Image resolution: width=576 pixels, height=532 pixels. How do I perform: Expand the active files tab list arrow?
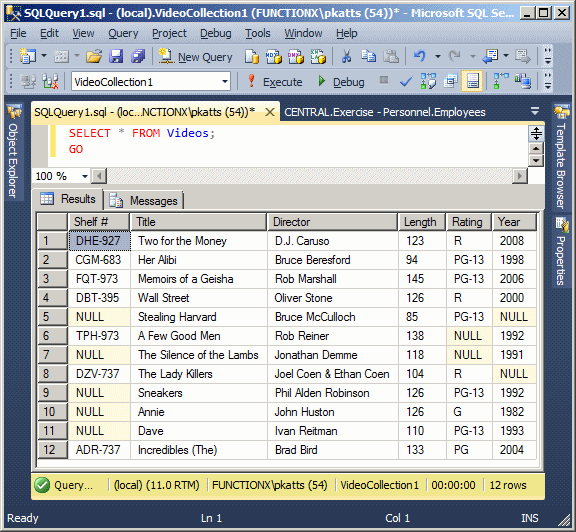click(x=535, y=111)
